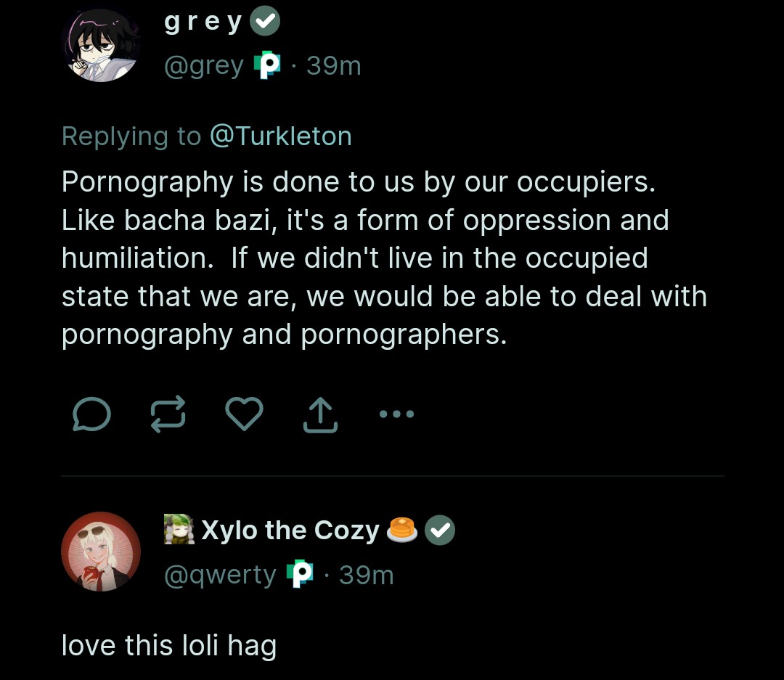Screen dimensions: 784x680
Task: Visit the @qwerty handle profile
Action: 221,575
